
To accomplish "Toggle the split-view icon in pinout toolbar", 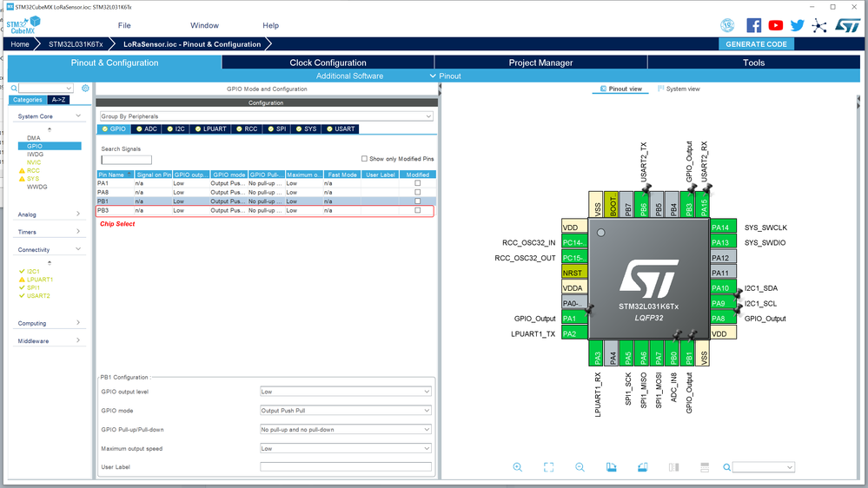I will (x=673, y=467).
